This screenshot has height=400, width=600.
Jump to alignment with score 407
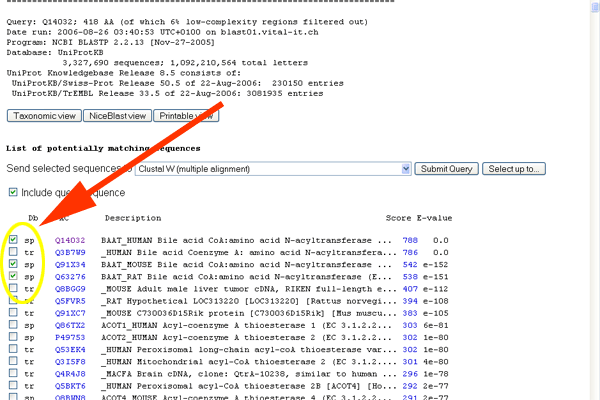point(410,287)
